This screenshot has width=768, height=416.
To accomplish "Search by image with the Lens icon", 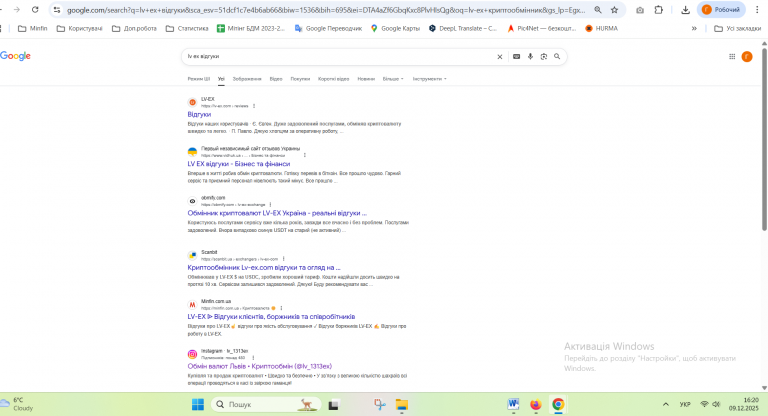I will 544,57.
